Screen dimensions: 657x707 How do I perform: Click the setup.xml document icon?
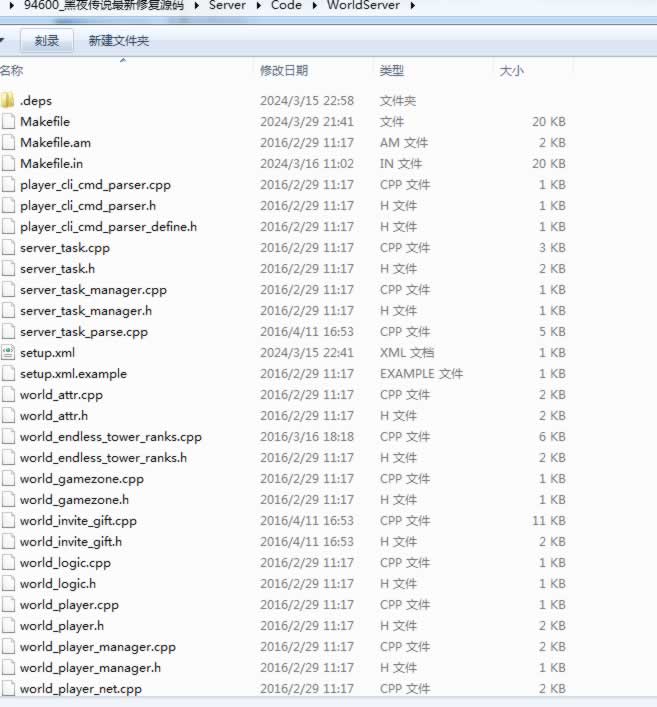pos(8,353)
